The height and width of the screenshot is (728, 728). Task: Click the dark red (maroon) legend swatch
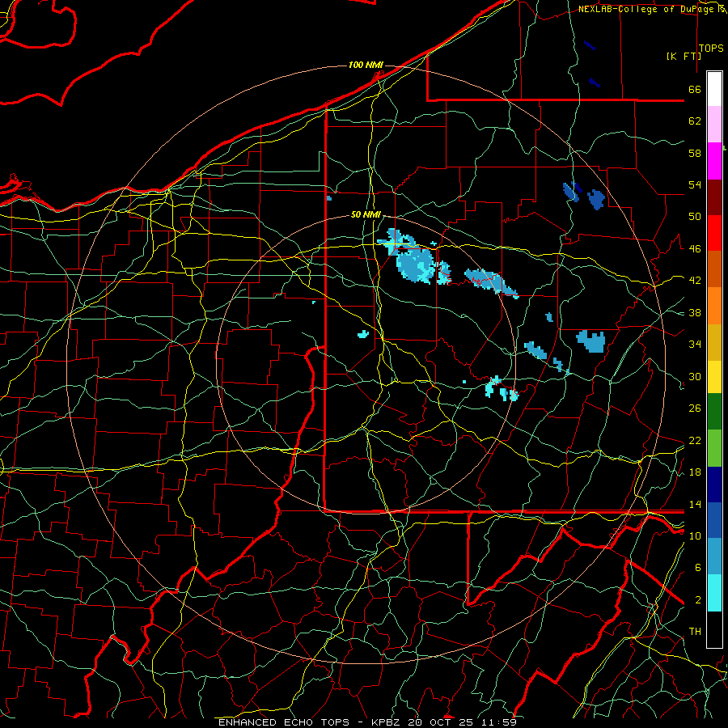tap(714, 197)
